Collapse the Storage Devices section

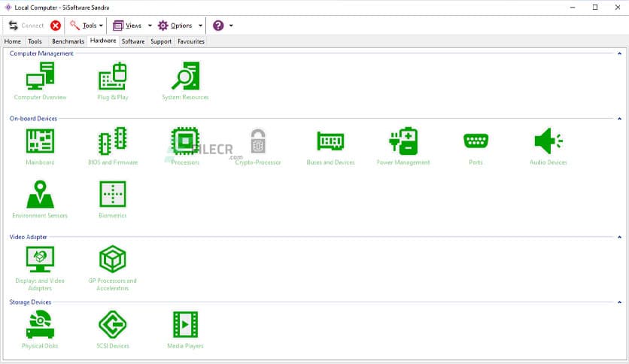pos(619,302)
